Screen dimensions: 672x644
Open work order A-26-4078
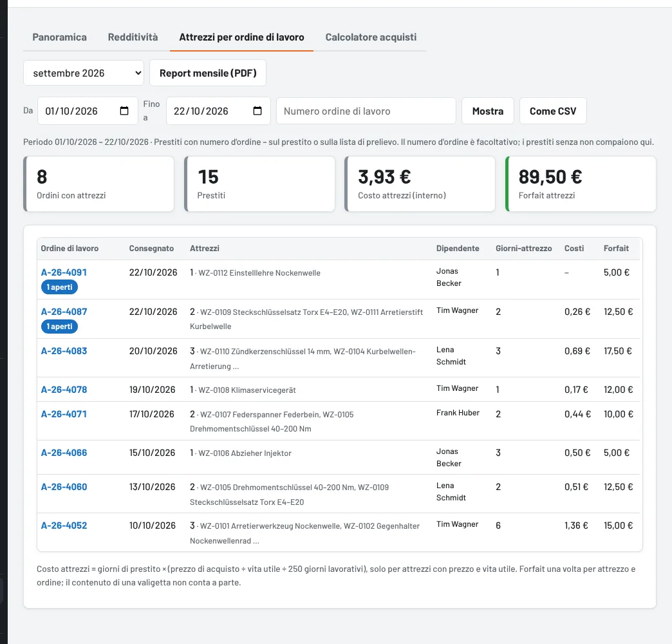(x=64, y=390)
